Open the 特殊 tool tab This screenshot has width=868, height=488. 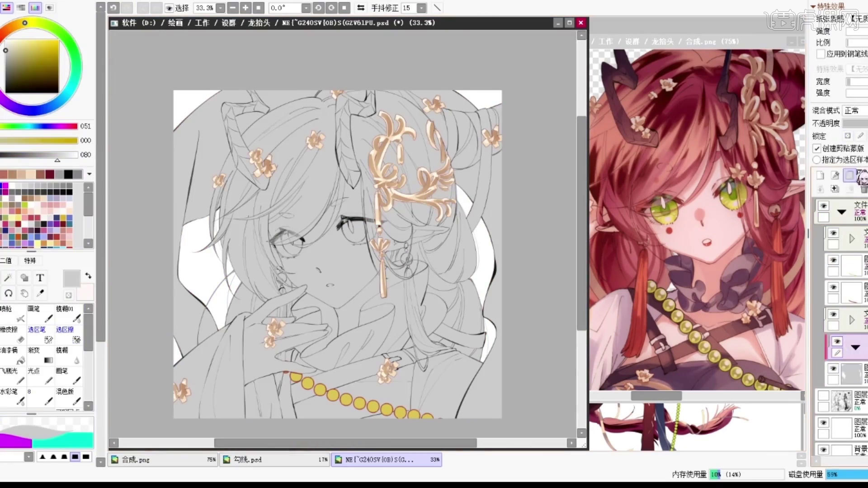(30, 261)
